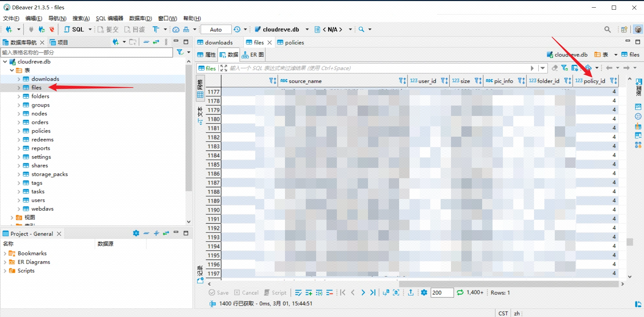Toggle link with editor in Project panel
The image size is (644, 317).
point(166,233)
